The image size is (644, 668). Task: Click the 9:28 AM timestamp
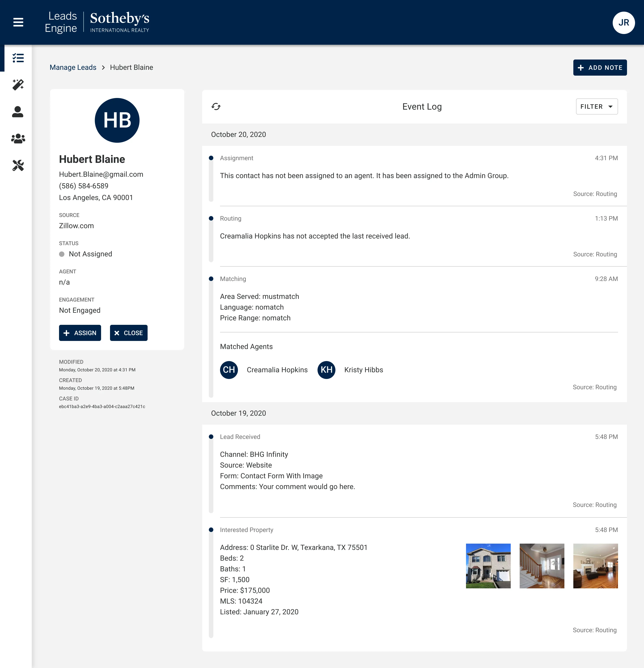[x=606, y=279]
